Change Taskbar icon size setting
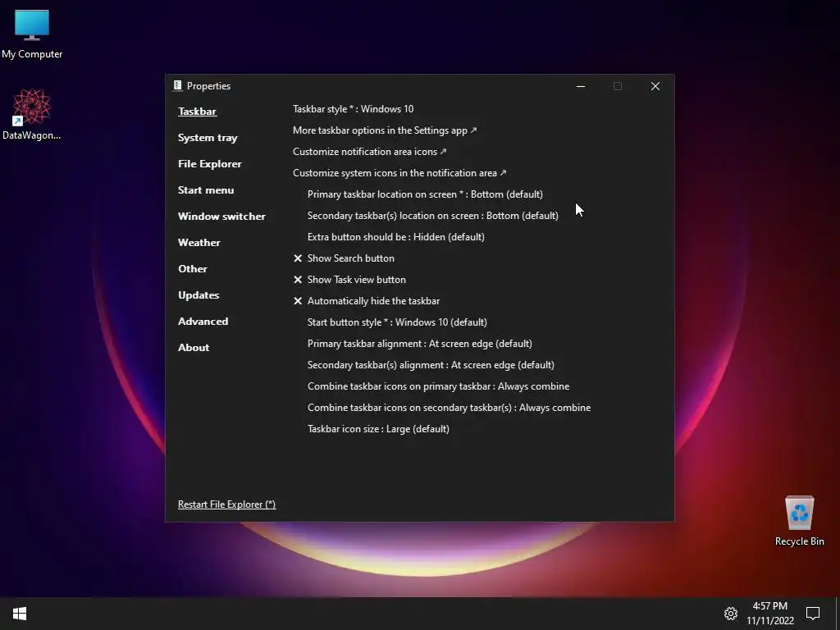 (x=378, y=429)
